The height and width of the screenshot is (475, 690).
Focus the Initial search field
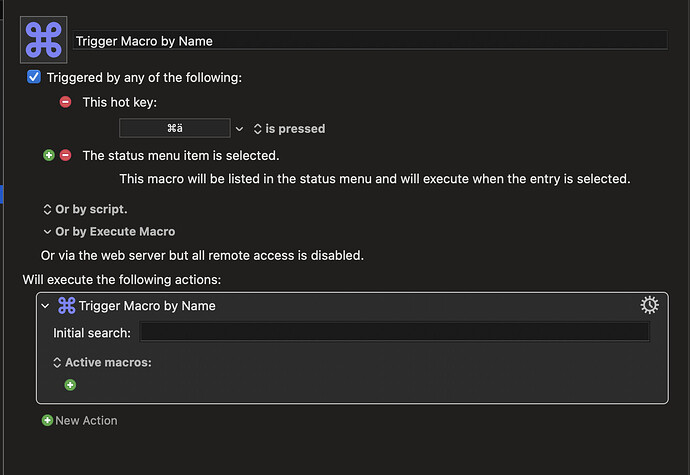pos(395,332)
